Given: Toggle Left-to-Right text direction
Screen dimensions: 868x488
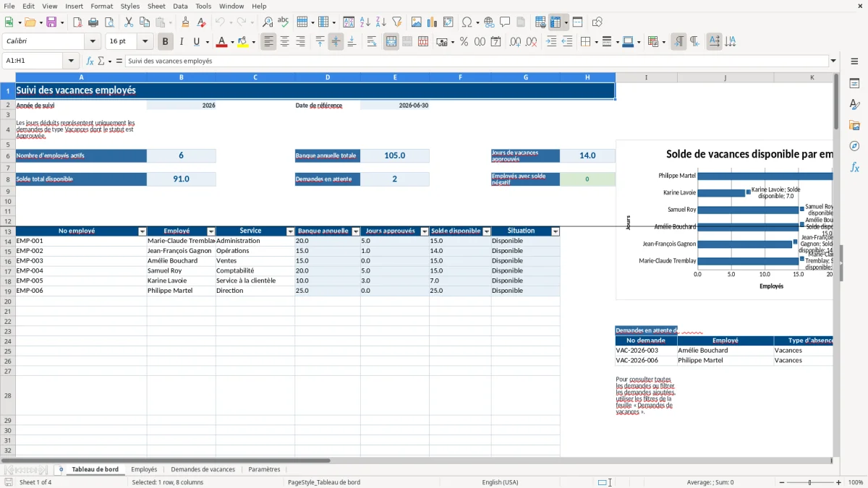Looking at the screenshot, I should (678, 42).
